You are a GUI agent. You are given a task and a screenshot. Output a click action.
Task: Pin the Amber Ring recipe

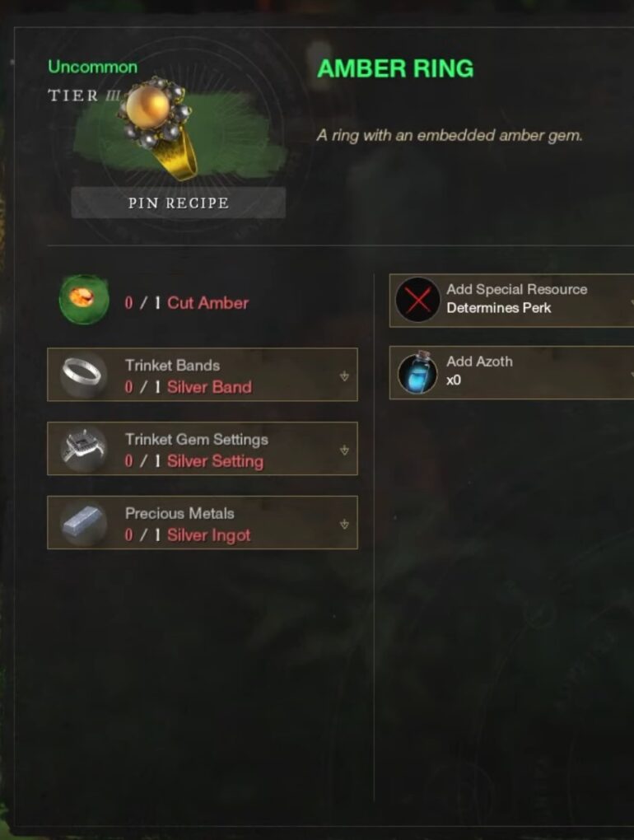click(179, 203)
